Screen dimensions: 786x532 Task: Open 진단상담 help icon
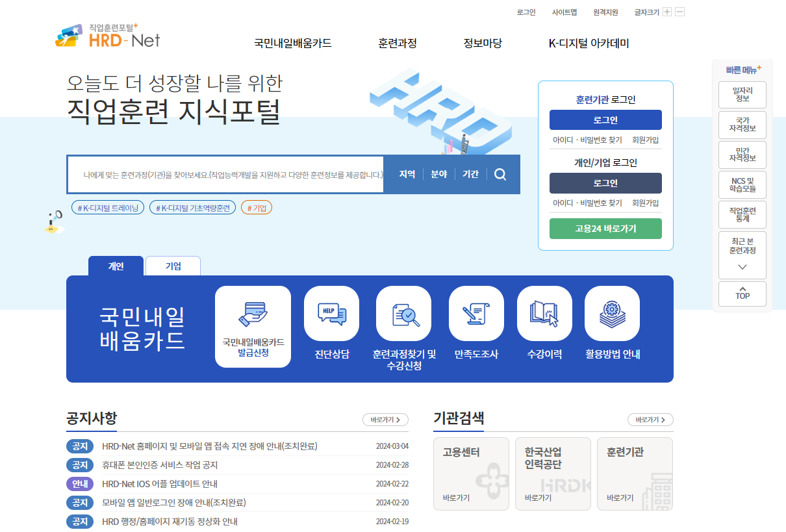pyautogui.click(x=331, y=313)
